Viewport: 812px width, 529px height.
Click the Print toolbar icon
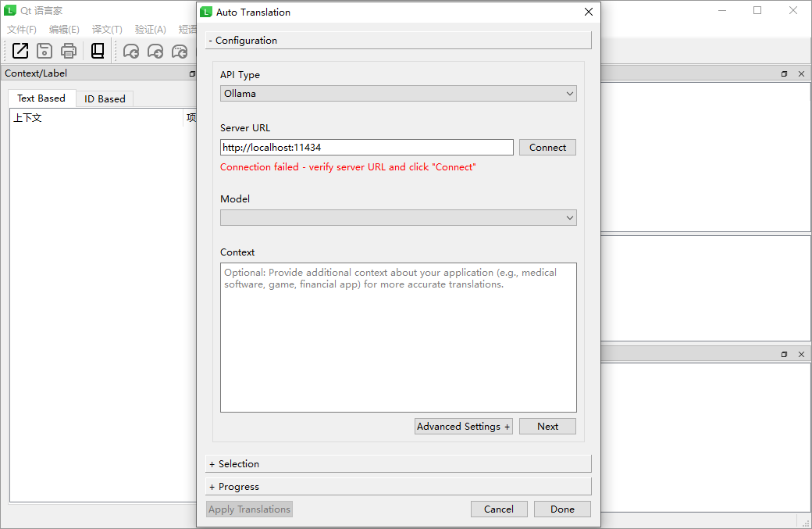(69, 51)
